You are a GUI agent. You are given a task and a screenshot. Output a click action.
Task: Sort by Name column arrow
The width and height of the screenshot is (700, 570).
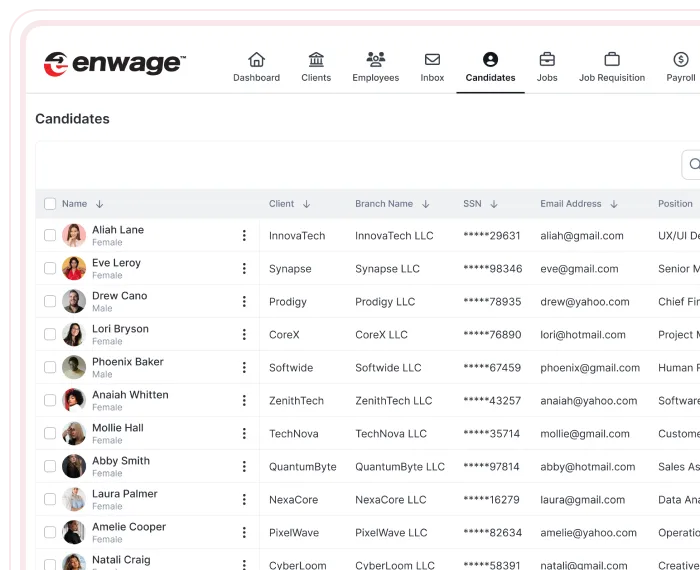pos(100,204)
